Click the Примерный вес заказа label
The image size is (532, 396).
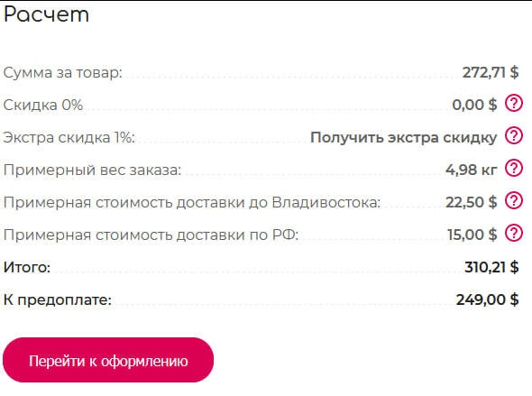pos(93,170)
